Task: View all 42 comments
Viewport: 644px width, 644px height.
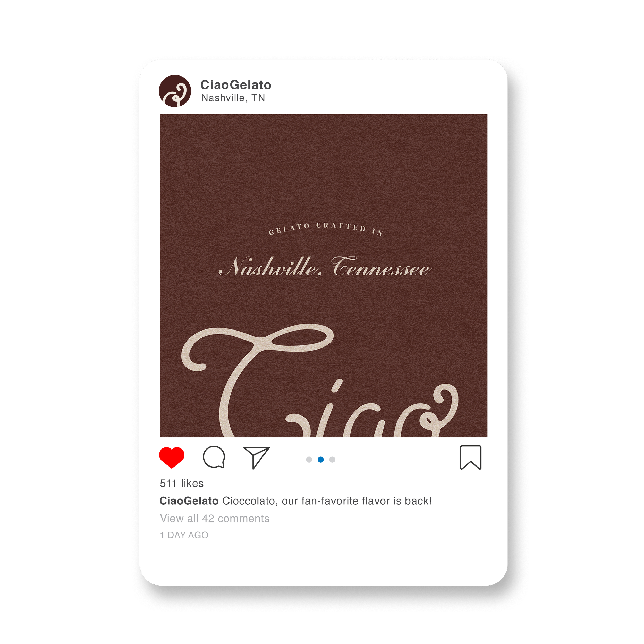Action: tap(215, 518)
